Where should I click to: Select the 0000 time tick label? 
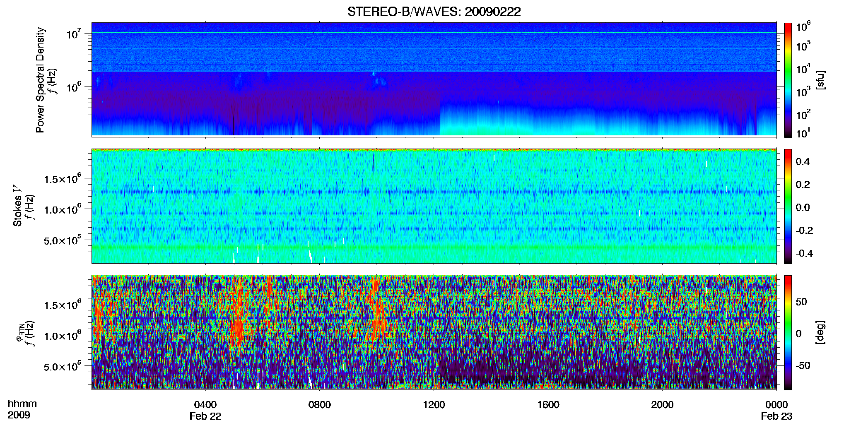pos(776,405)
